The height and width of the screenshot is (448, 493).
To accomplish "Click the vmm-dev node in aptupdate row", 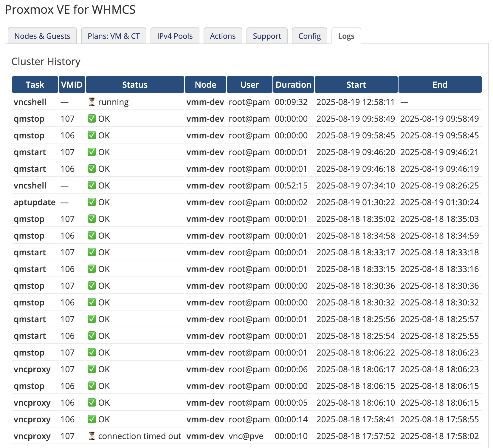I will click(x=205, y=202).
